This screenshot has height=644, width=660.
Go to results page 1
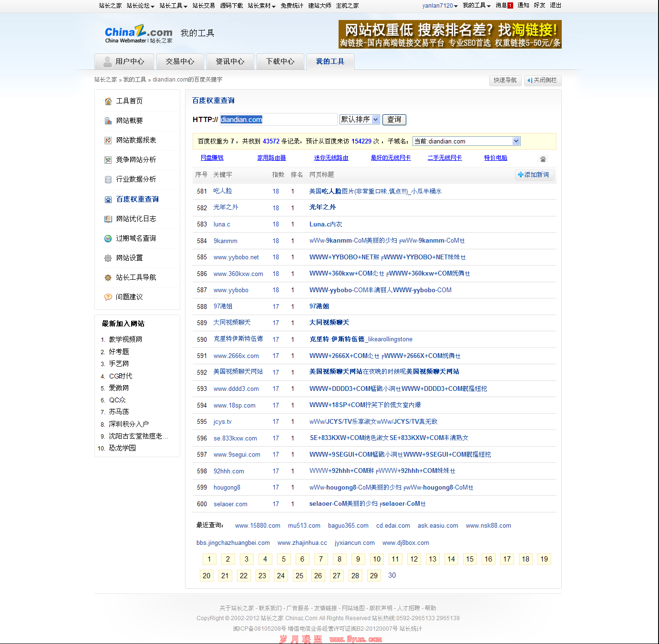pyautogui.click(x=209, y=559)
